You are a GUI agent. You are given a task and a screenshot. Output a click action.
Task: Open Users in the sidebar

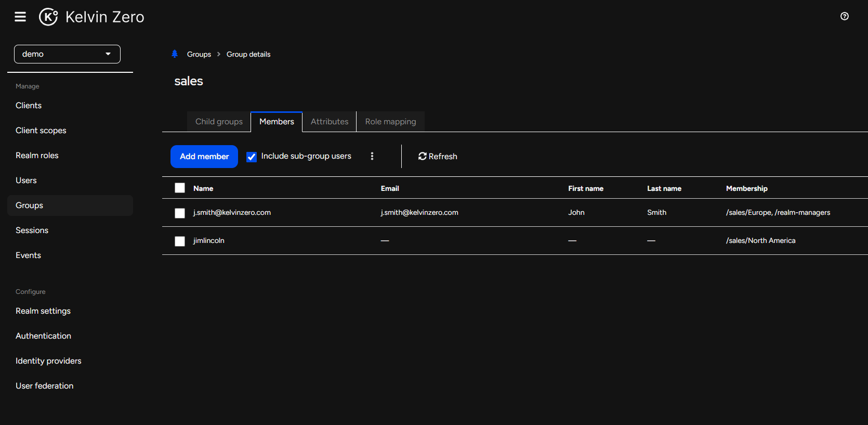26,181
